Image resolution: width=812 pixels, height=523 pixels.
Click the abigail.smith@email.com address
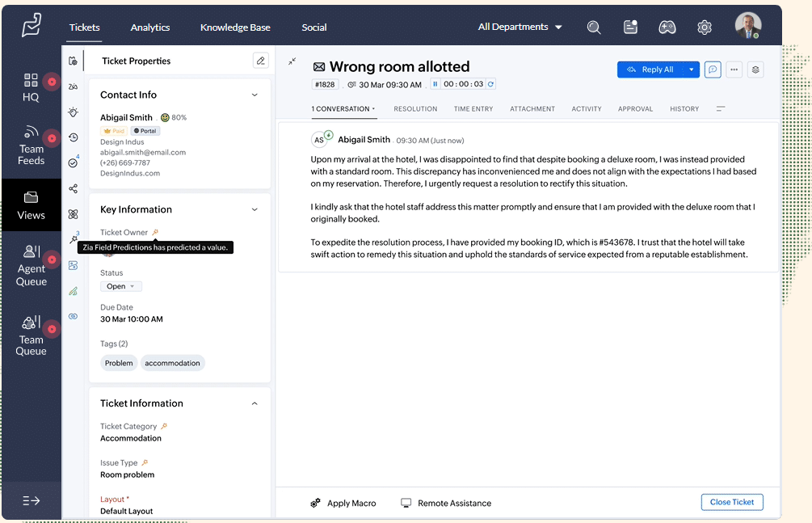(143, 153)
